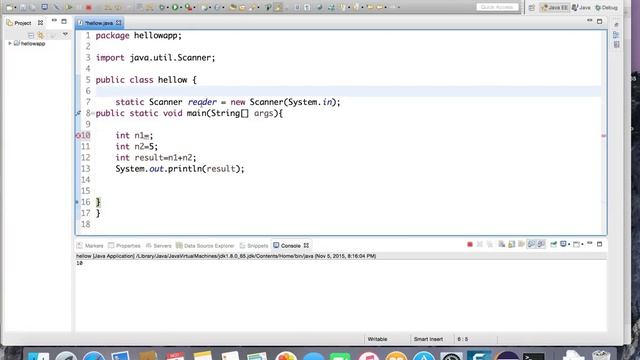Open the Run launch dropdown arrow
The width and height of the screenshot is (640, 360).
[181, 8]
